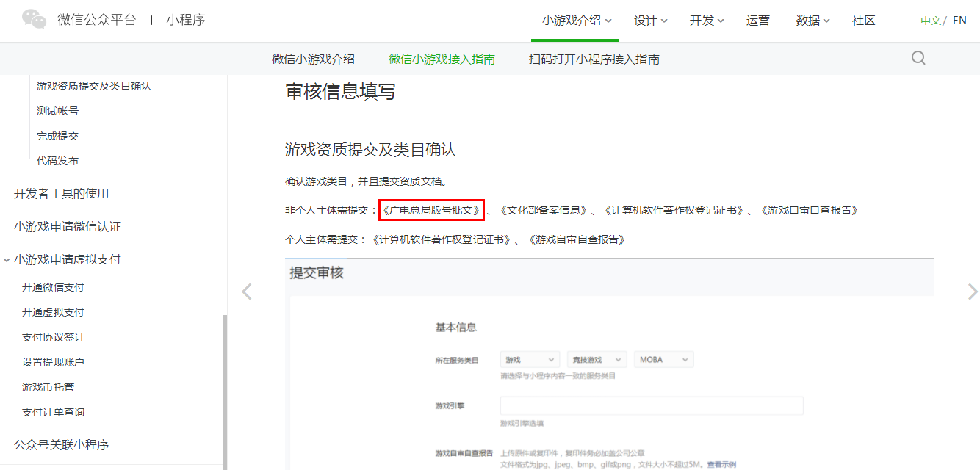Switch language to 中文
Image resolution: width=980 pixels, height=470 pixels.
[931, 21]
